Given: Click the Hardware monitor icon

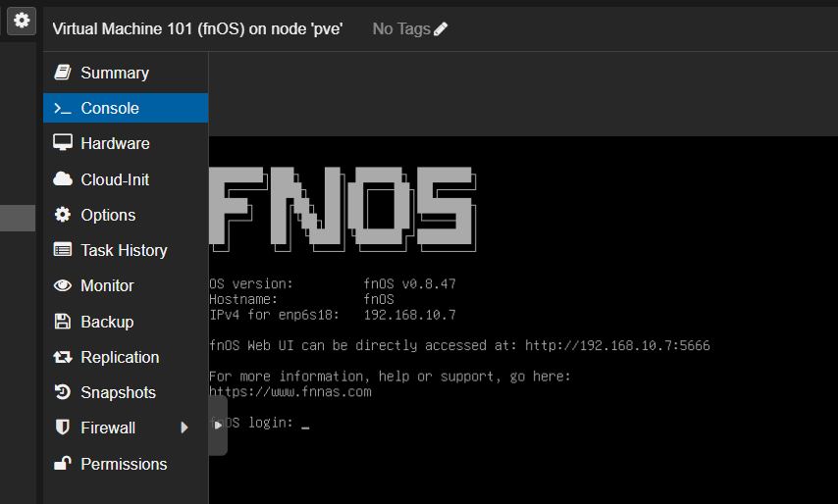Looking at the screenshot, I should 63,143.
